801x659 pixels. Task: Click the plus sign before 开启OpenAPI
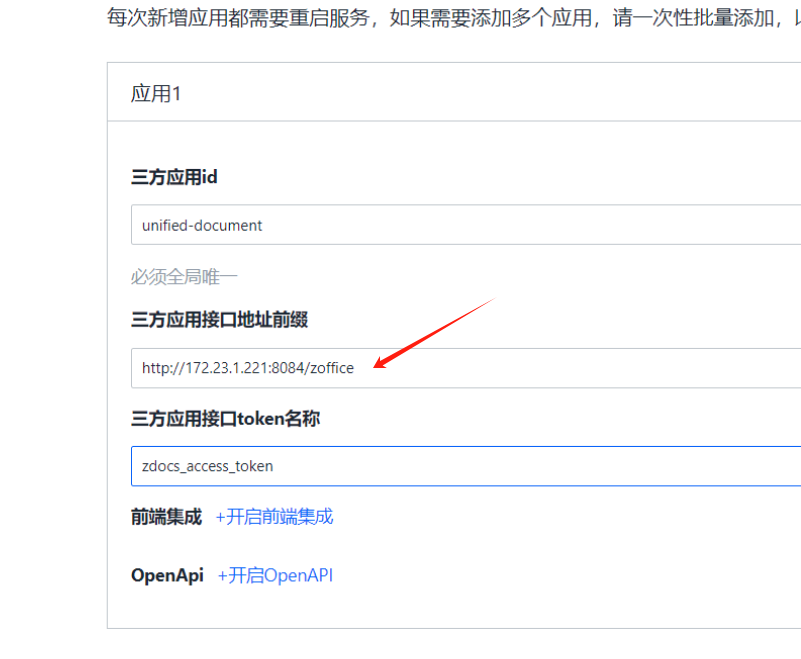coord(223,576)
